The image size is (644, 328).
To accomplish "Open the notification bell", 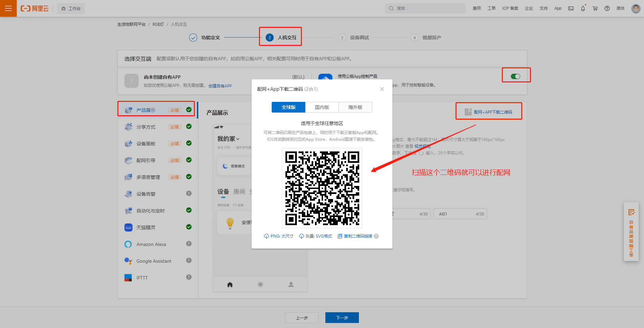I will [x=583, y=8].
